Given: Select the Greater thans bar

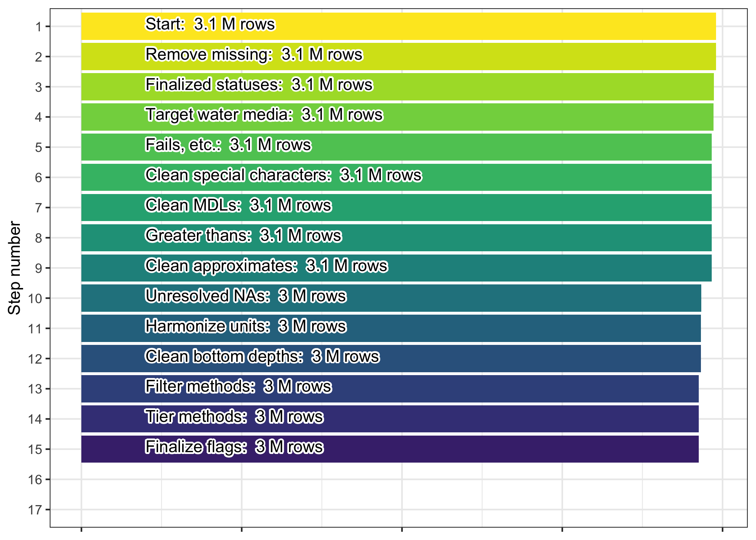Looking at the screenshot, I should click(x=396, y=238).
